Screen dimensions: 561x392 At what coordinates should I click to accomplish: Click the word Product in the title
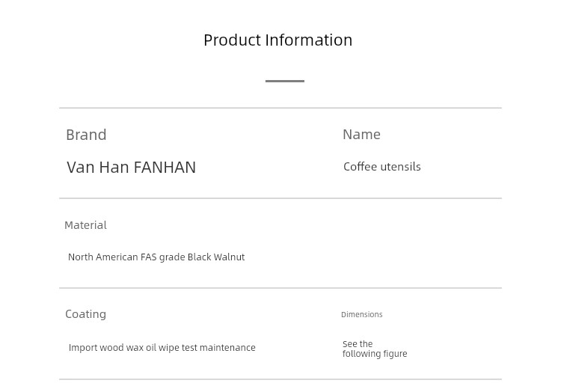[232, 40]
